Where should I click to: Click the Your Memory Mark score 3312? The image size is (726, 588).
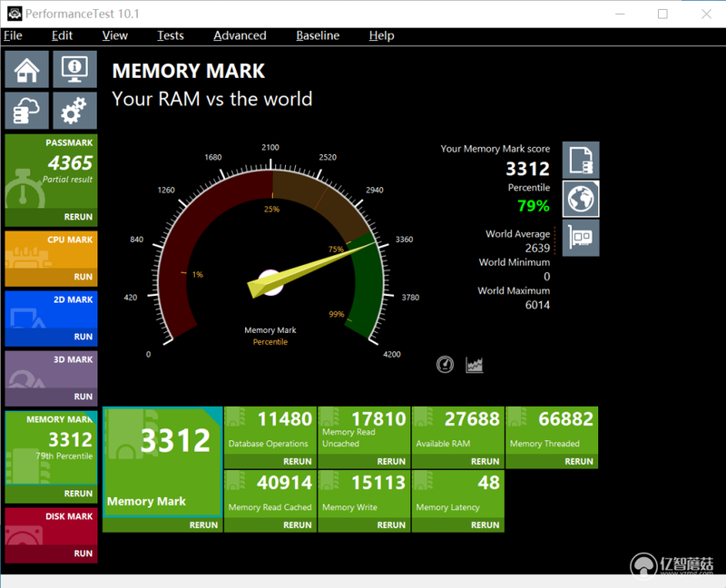pos(527,169)
